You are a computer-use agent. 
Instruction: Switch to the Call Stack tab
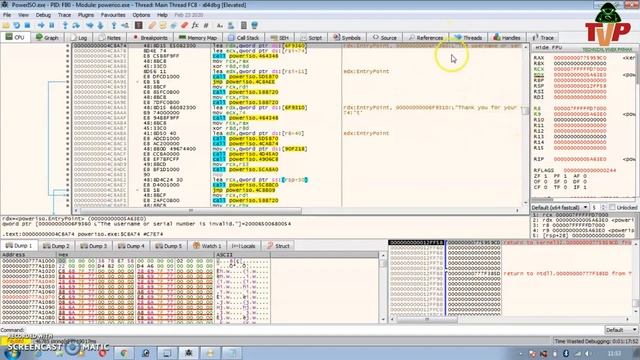point(244,38)
